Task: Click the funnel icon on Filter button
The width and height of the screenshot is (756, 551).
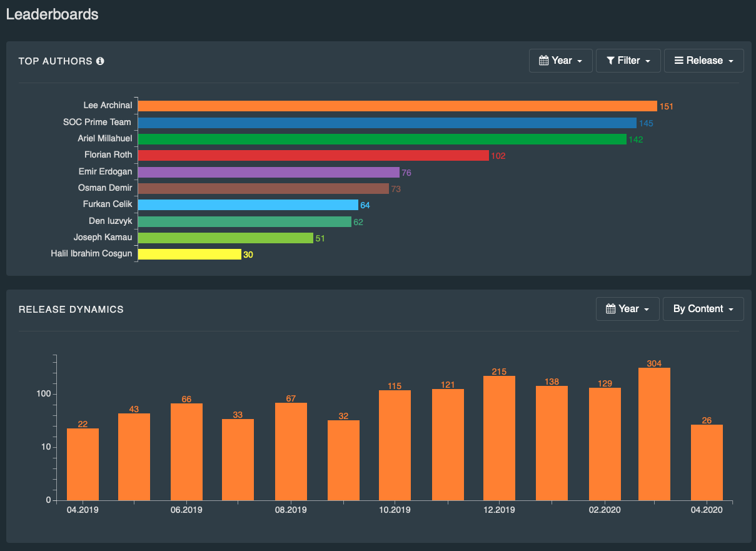Action: pyautogui.click(x=610, y=61)
